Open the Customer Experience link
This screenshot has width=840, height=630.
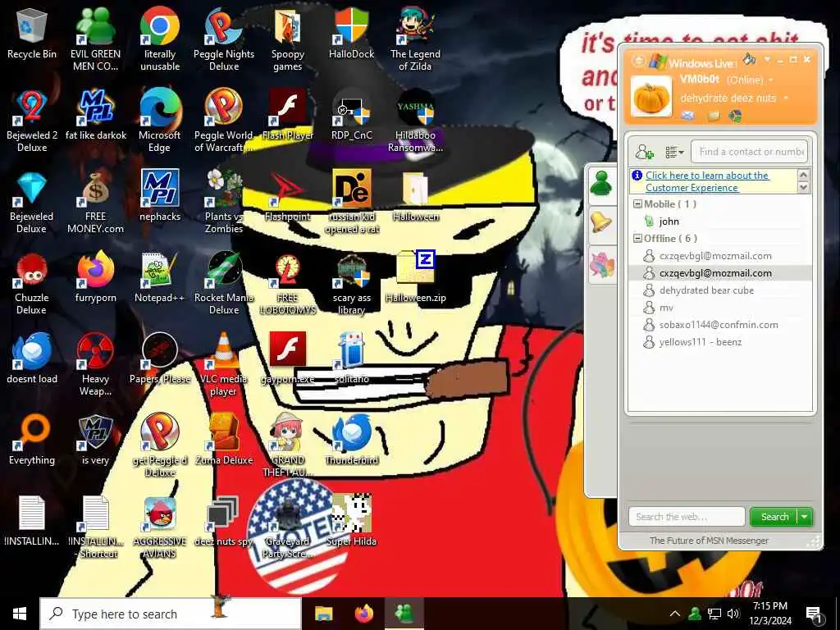point(707,181)
